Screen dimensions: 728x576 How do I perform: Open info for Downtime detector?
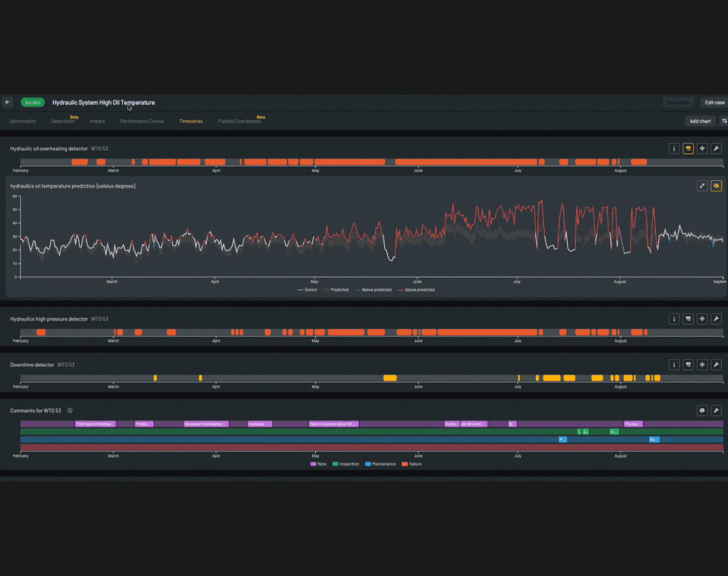pyautogui.click(x=674, y=365)
